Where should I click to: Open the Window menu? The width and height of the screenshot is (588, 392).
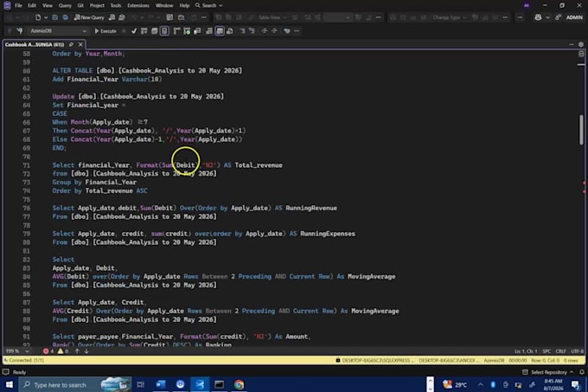tap(164, 5)
